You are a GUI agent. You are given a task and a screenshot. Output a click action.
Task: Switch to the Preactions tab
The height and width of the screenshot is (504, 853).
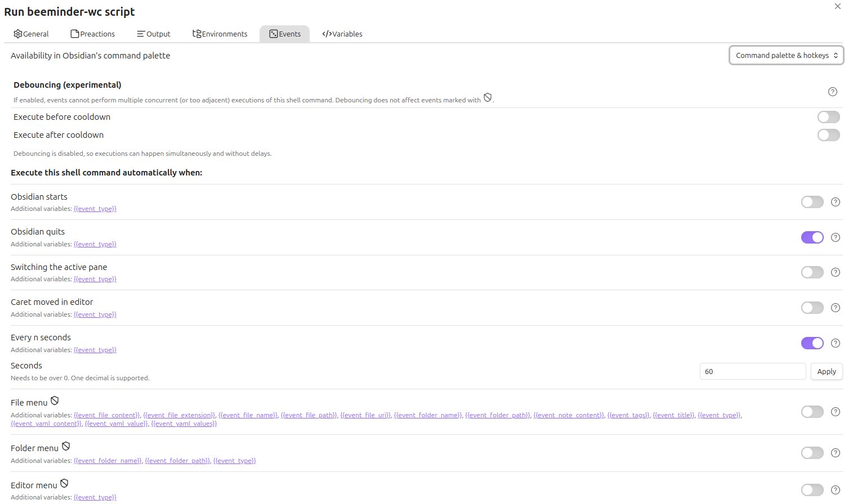(x=92, y=34)
